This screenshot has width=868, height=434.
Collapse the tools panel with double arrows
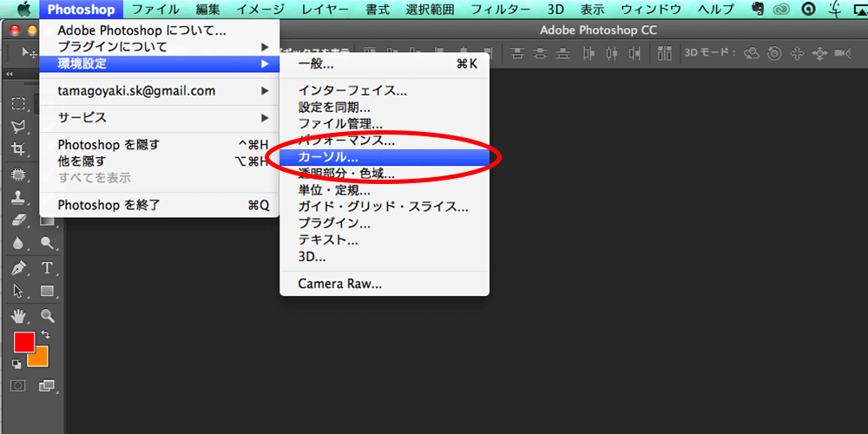(x=10, y=74)
